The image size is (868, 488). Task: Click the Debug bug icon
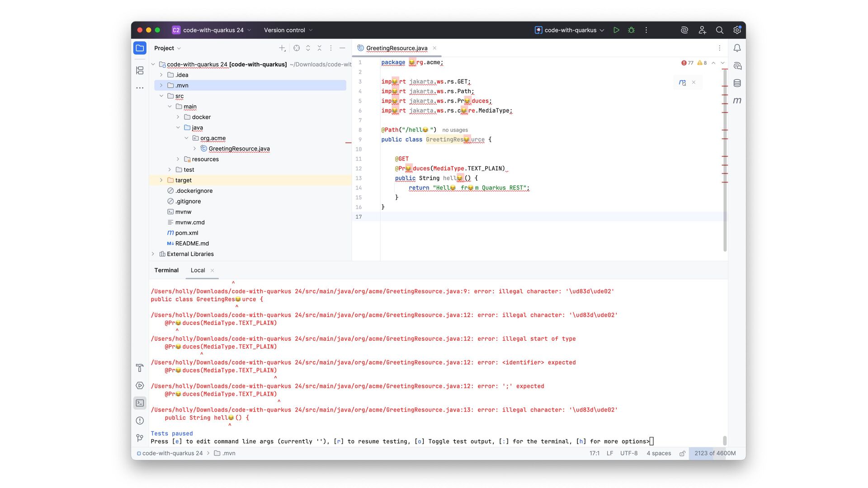(631, 30)
